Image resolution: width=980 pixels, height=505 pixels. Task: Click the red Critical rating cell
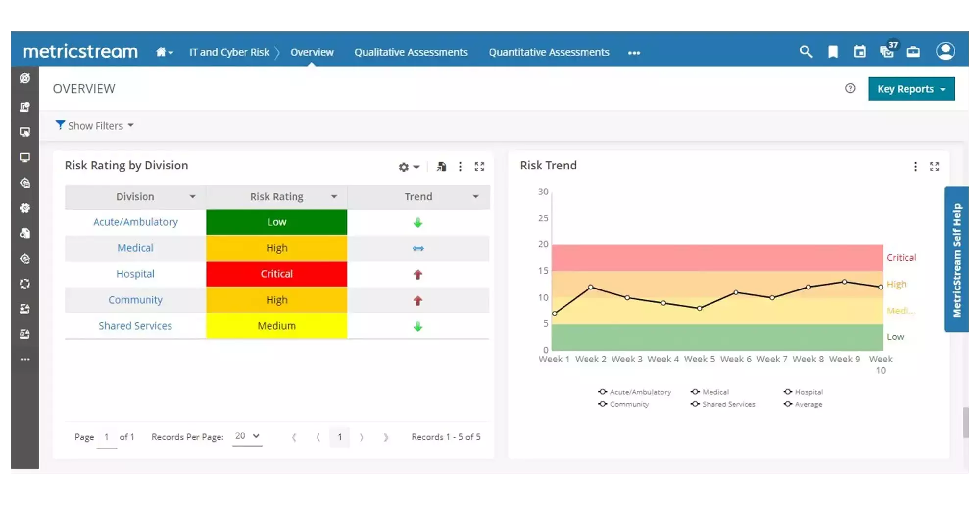pos(277,274)
